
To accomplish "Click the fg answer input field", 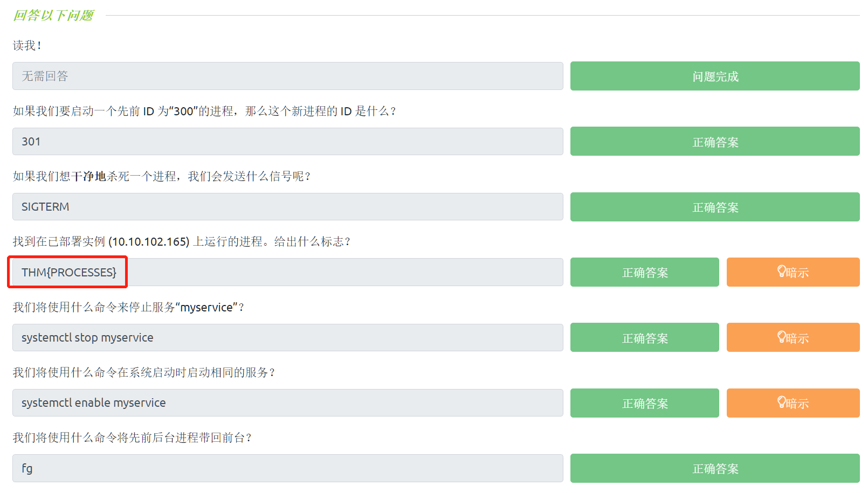I will pyautogui.click(x=287, y=468).
